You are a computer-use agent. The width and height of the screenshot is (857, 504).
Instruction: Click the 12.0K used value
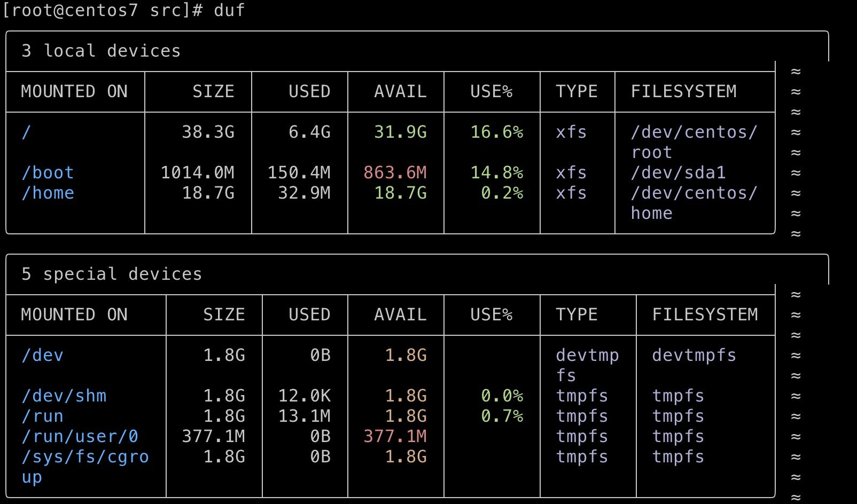304,396
